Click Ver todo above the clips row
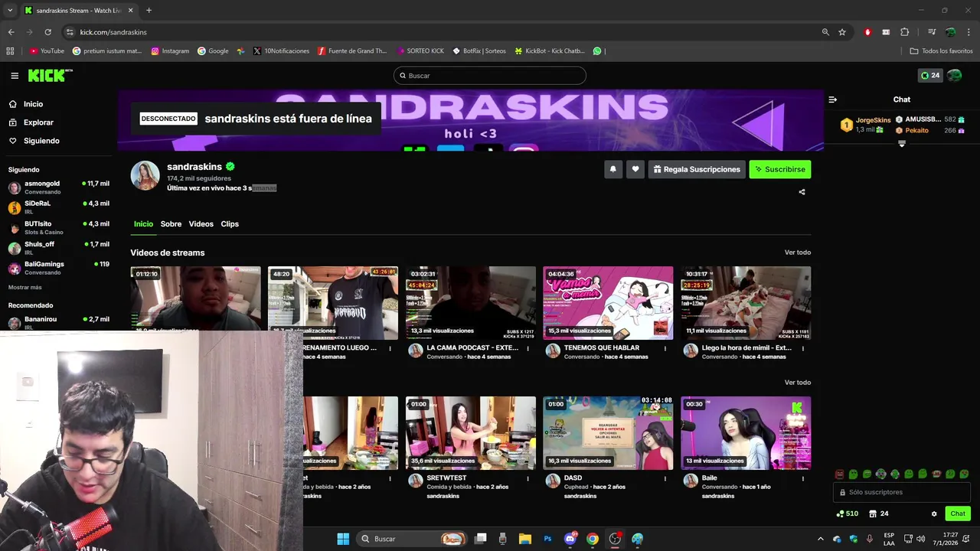The width and height of the screenshot is (980, 551). [x=797, y=383]
